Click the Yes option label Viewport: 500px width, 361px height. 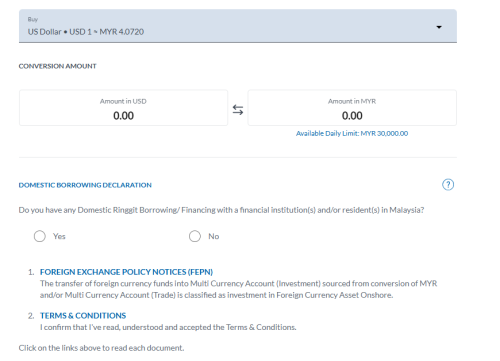(59, 236)
